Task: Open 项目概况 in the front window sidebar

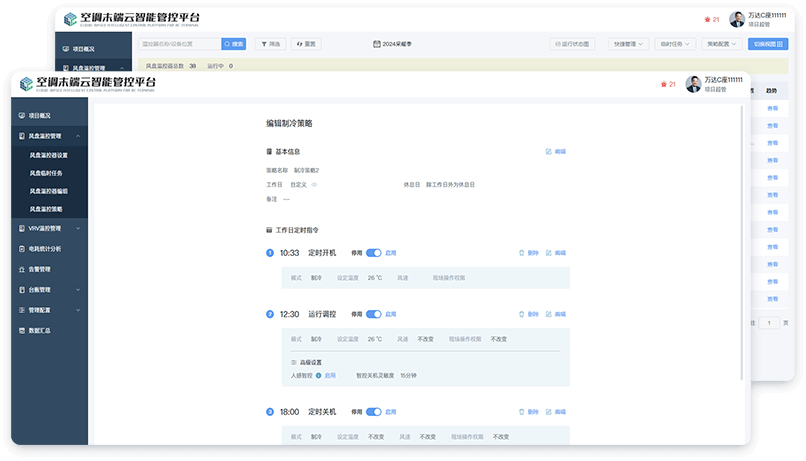Action: pyautogui.click(x=49, y=116)
